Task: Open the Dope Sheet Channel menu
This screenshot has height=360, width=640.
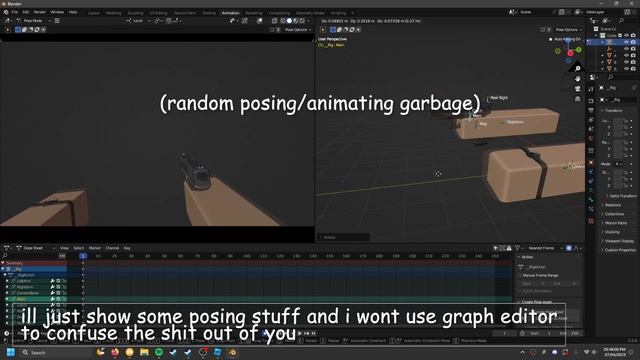Action: 112,248
